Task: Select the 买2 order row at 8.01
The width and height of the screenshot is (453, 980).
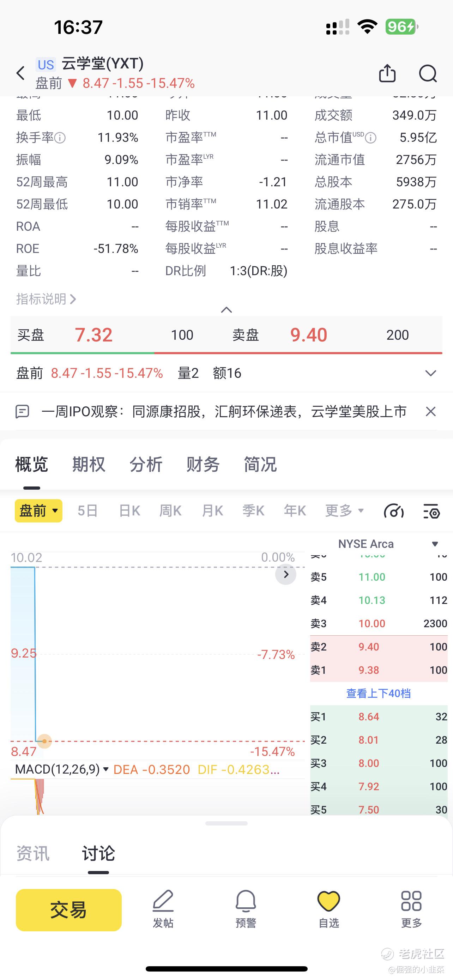Action: point(379,740)
